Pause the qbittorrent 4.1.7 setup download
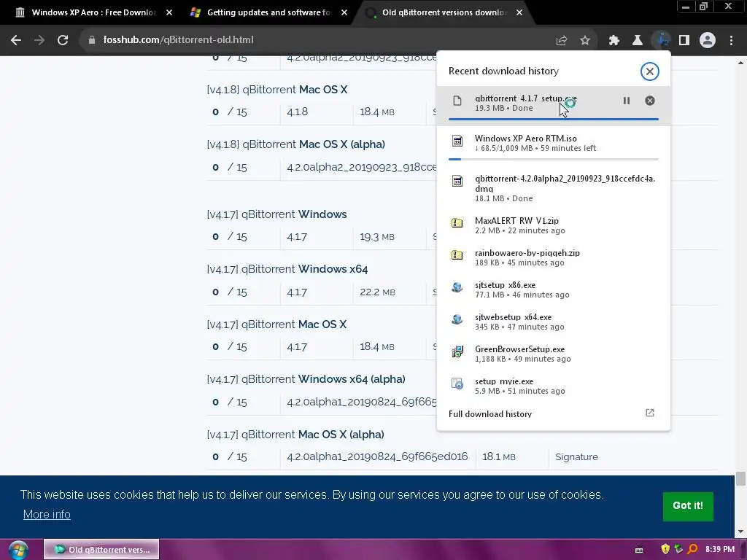 coord(627,101)
